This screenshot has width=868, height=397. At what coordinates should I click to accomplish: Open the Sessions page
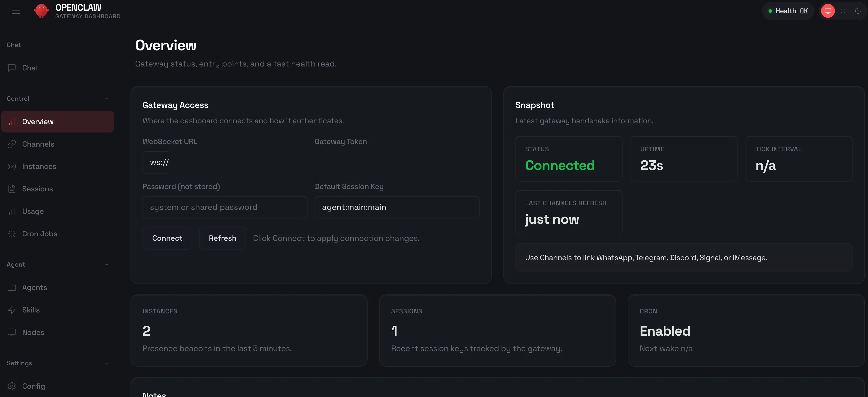coord(37,189)
